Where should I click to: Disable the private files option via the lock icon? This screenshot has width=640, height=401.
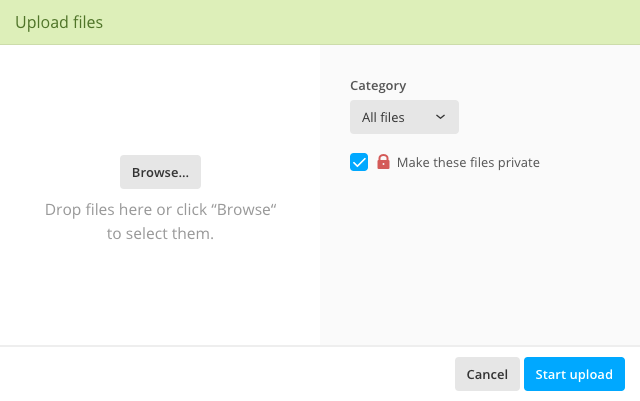383,162
